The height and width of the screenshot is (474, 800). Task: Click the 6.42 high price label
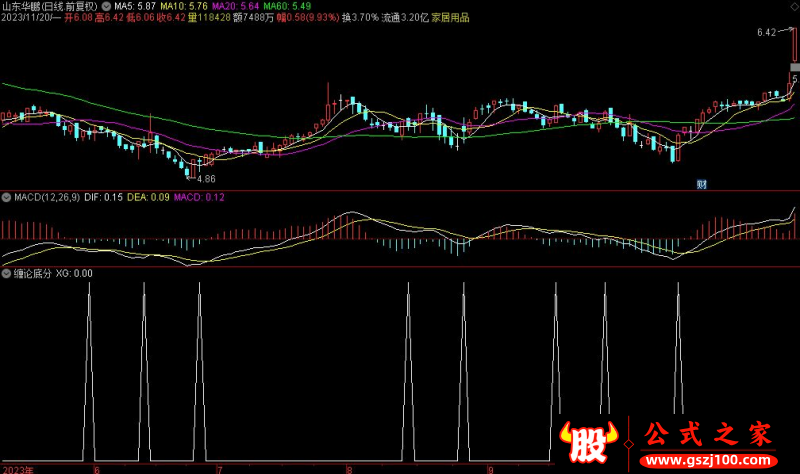(766, 33)
